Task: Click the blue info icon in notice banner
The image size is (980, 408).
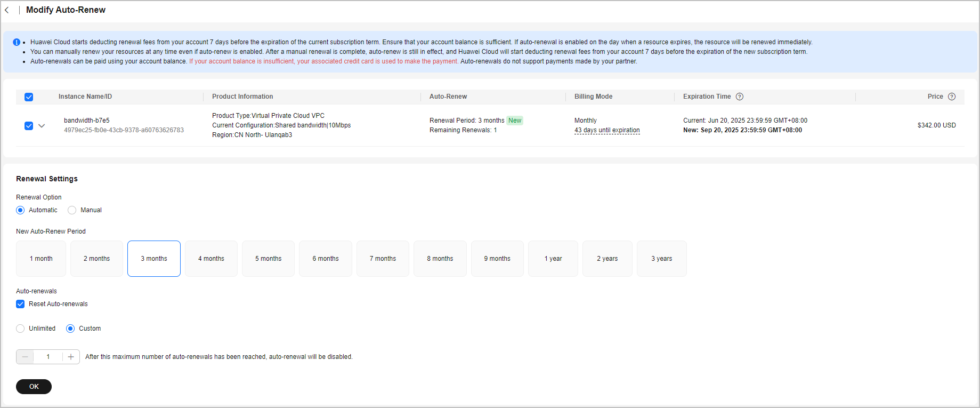Action: point(17,42)
